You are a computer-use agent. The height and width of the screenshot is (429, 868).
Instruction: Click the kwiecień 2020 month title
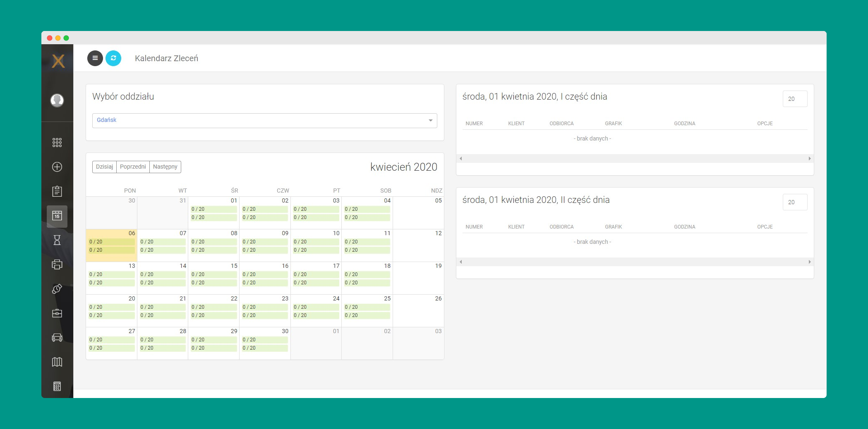[403, 167]
